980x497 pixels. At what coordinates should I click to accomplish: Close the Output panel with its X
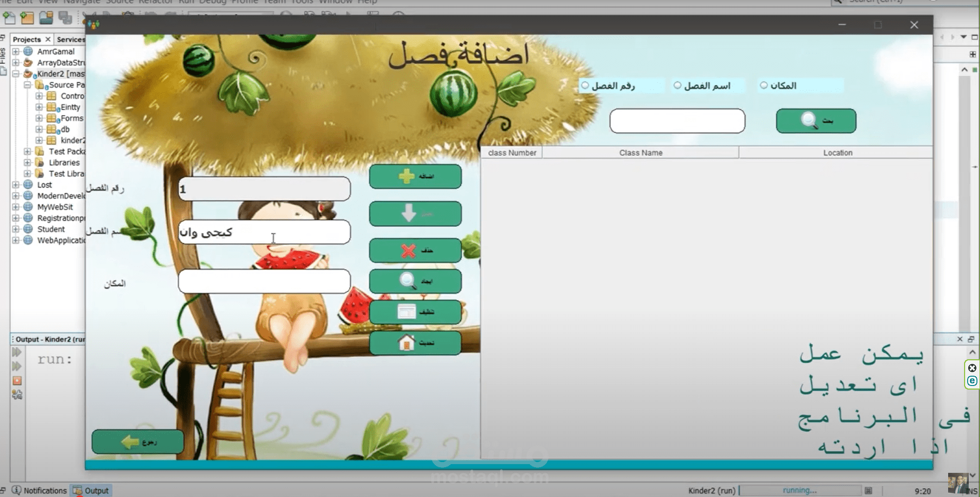pyautogui.click(x=959, y=339)
